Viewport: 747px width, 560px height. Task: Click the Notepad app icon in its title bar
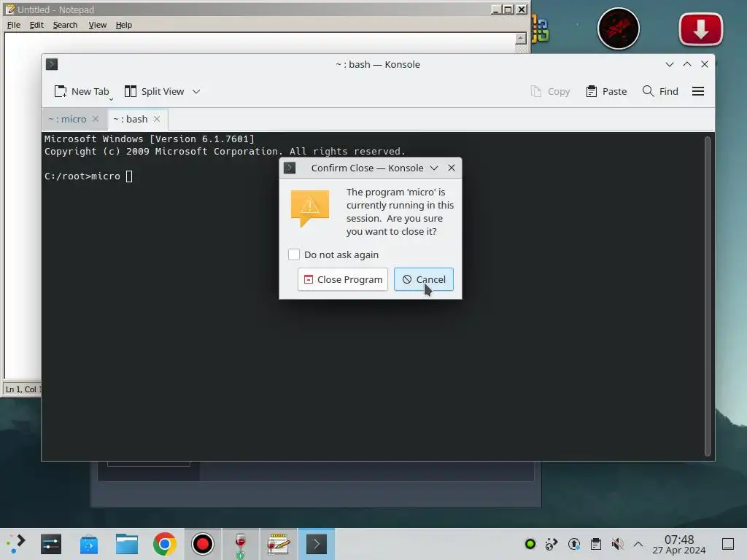(10, 9)
